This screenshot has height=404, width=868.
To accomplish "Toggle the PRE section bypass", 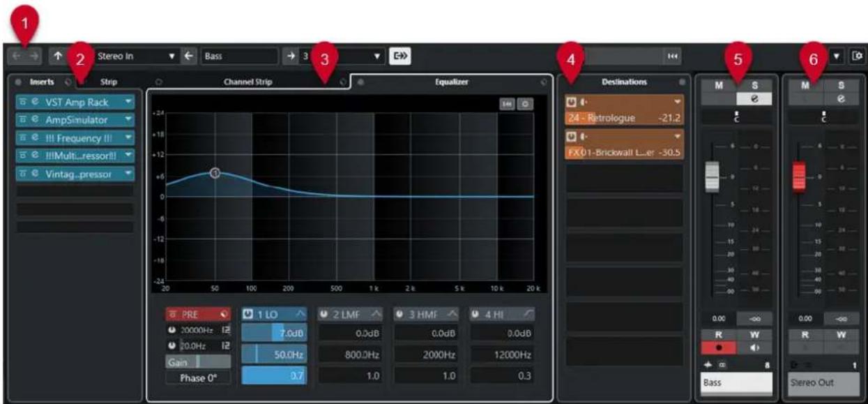I will (172, 314).
